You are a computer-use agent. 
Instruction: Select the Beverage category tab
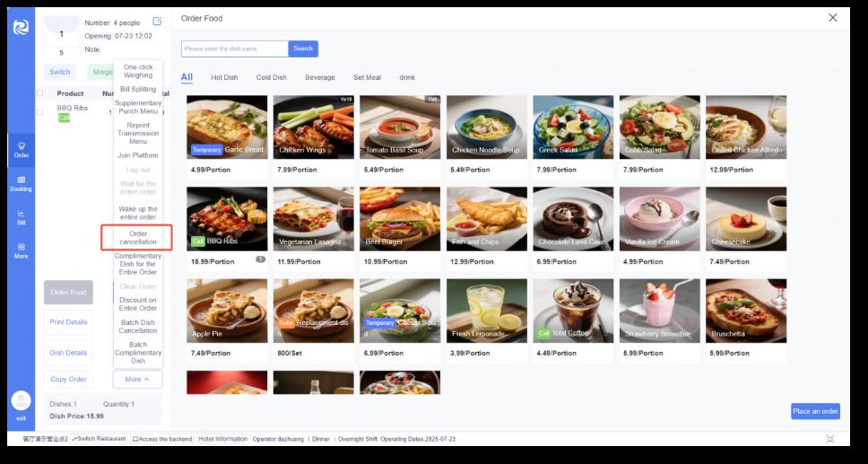(x=320, y=77)
